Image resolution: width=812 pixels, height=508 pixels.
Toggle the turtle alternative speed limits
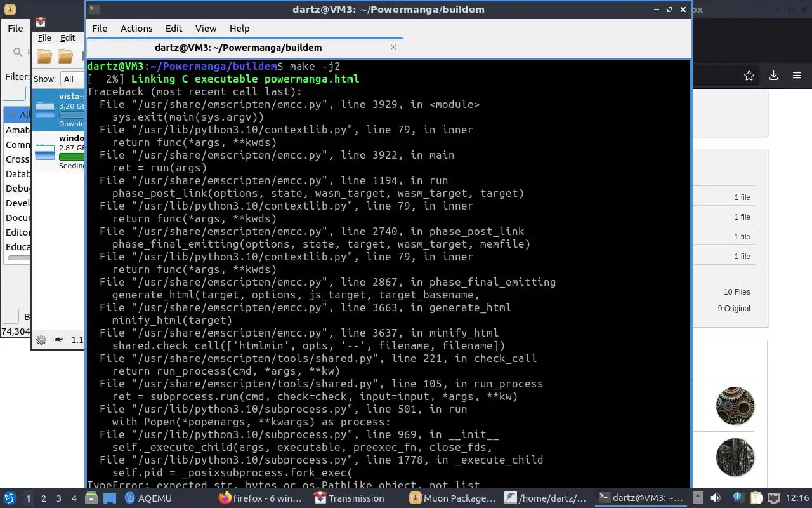pyautogui.click(x=59, y=340)
